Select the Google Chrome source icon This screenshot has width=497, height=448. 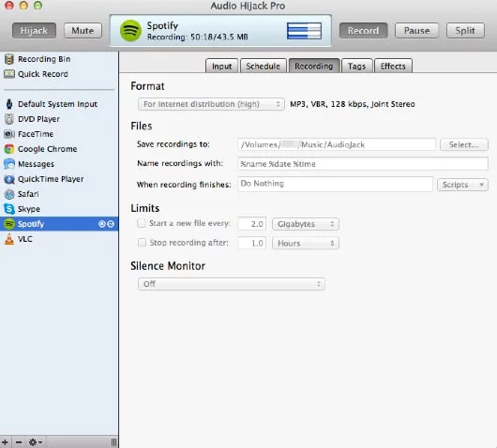point(9,149)
